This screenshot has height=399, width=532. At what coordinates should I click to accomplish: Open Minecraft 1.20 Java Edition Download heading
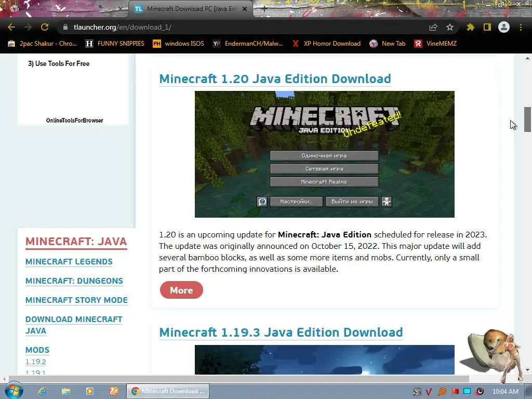click(275, 79)
